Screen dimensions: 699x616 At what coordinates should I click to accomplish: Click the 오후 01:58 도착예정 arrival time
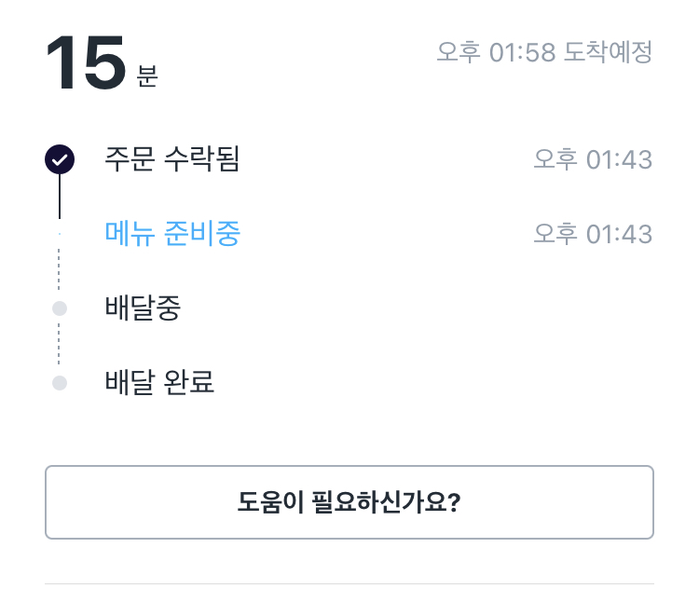544,52
